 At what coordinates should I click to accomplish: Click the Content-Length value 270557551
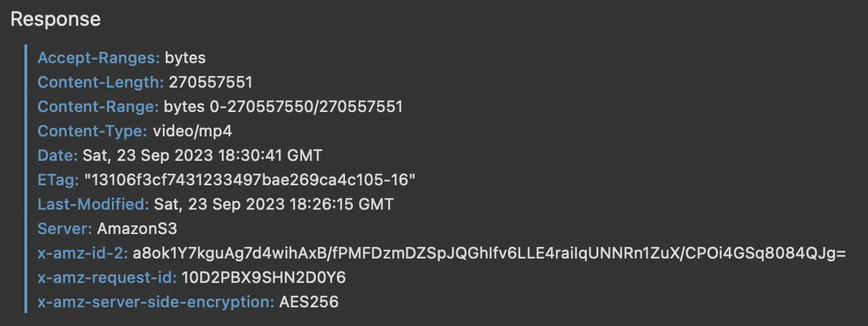pyautogui.click(x=211, y=82)
